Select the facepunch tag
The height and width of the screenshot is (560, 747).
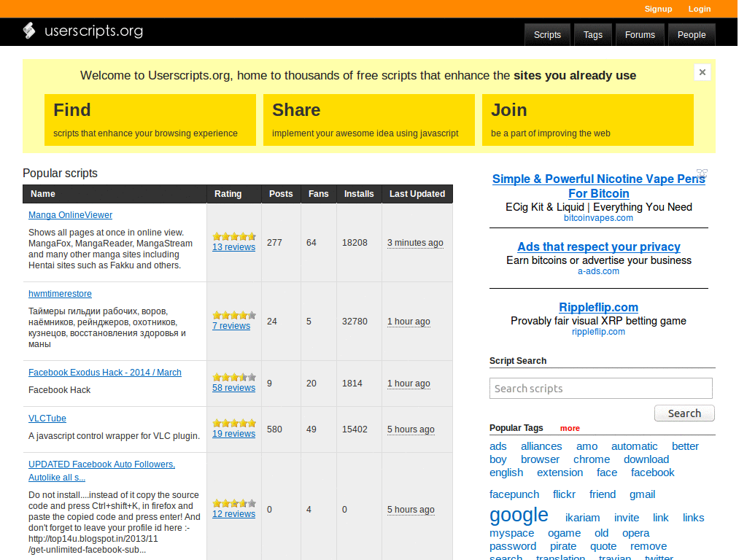(x=514, y=494)
